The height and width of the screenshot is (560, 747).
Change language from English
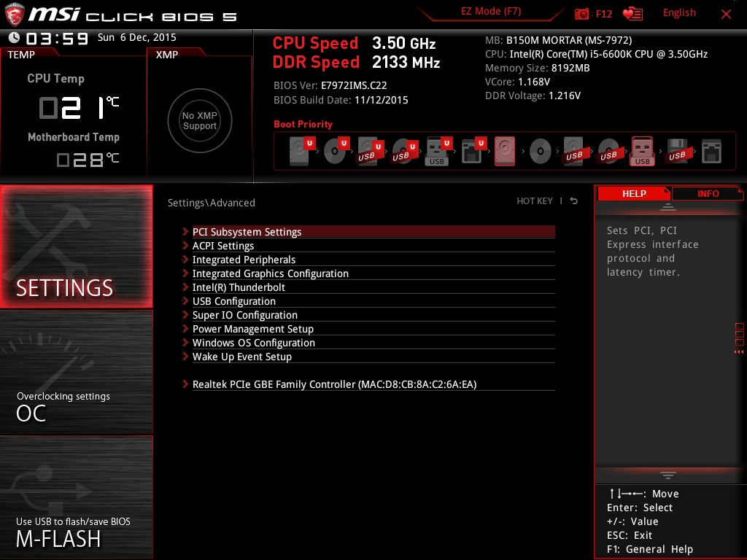pos(679,13)
